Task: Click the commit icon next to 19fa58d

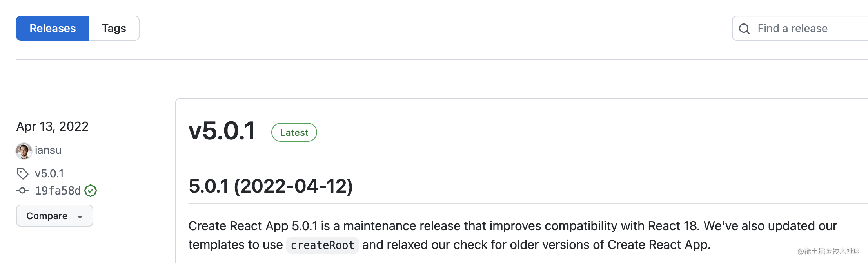Action: coord(22,191)
